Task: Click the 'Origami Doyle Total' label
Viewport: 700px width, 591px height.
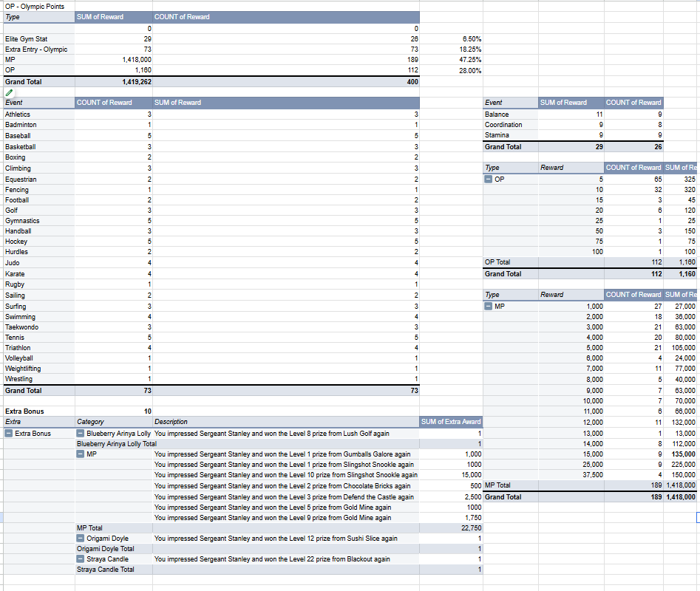Action: tap(106, 549)
